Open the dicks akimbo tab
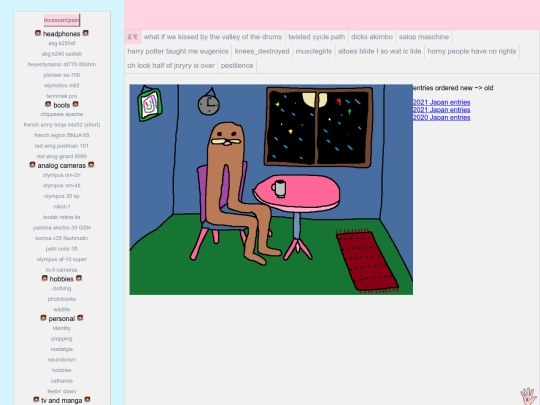The image size is (540, 405). pos(372,37)
